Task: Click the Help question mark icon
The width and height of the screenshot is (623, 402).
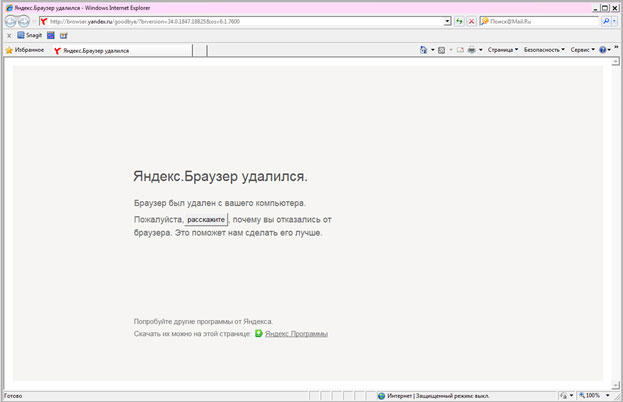Action: point(603,49)
